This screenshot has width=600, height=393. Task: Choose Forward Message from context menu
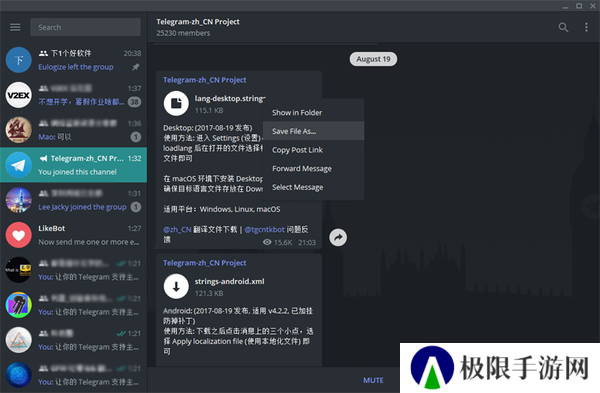click(x=313, y=168)
